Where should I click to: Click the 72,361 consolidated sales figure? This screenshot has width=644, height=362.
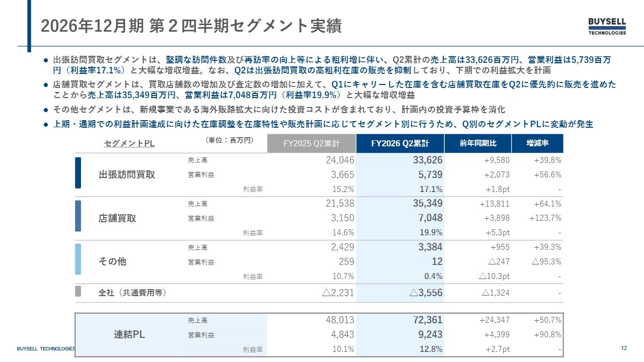(x=427, y=320)
